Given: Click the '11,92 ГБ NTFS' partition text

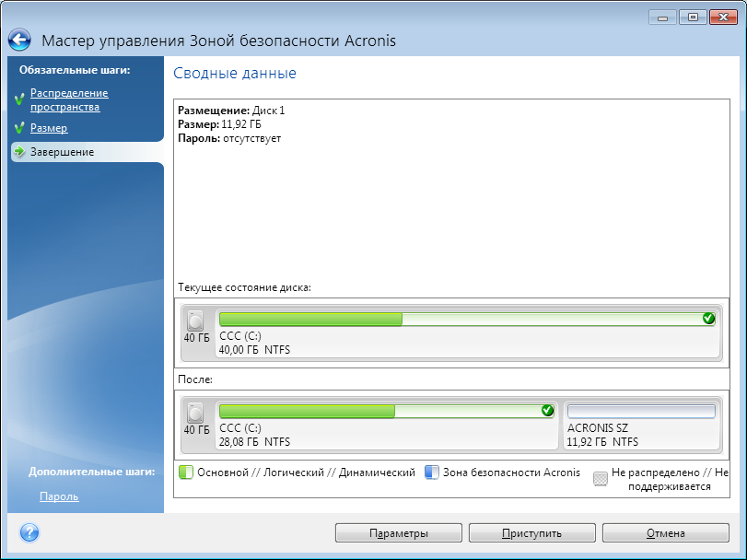Looking at the screenshot, I should point(602,442).
